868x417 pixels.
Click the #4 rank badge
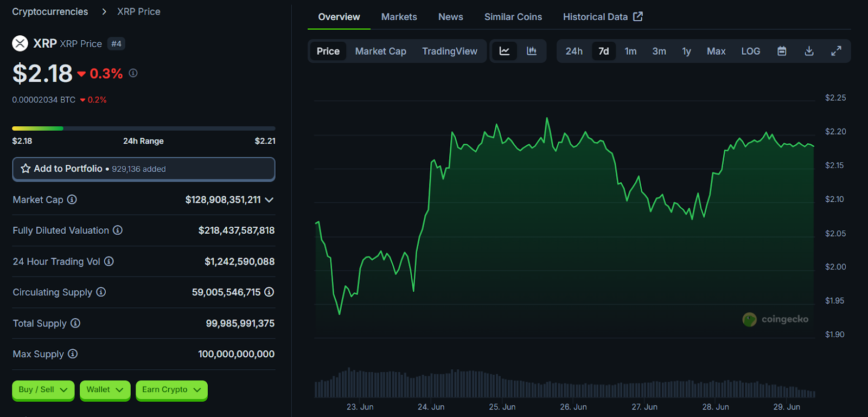(x=116, y=43)
